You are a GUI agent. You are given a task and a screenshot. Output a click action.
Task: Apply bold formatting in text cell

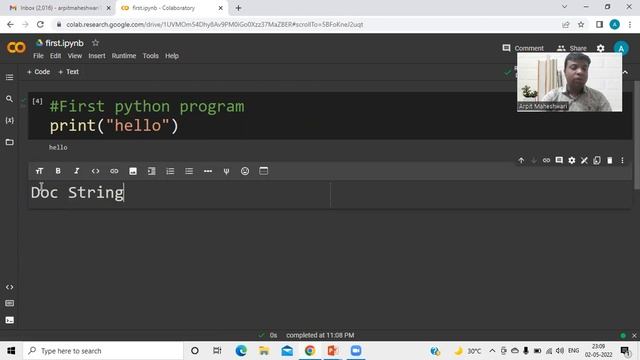point(58,171)
